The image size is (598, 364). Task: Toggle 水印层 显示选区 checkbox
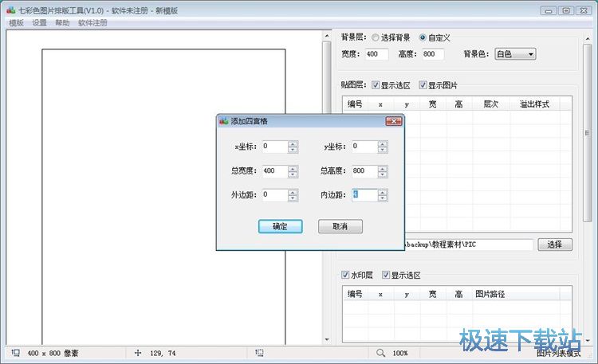click(386, 275)
